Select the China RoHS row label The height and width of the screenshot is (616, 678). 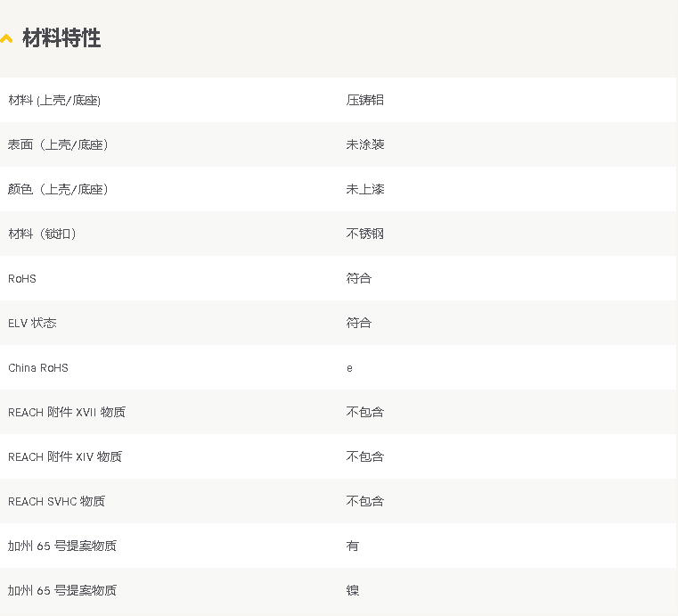(x=38, y=368)
